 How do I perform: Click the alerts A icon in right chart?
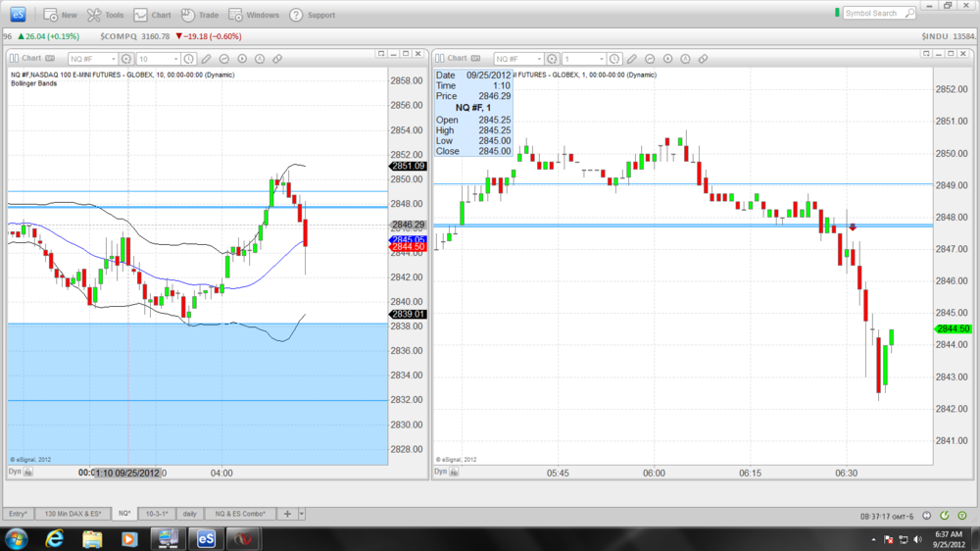[x=685, y=59]
